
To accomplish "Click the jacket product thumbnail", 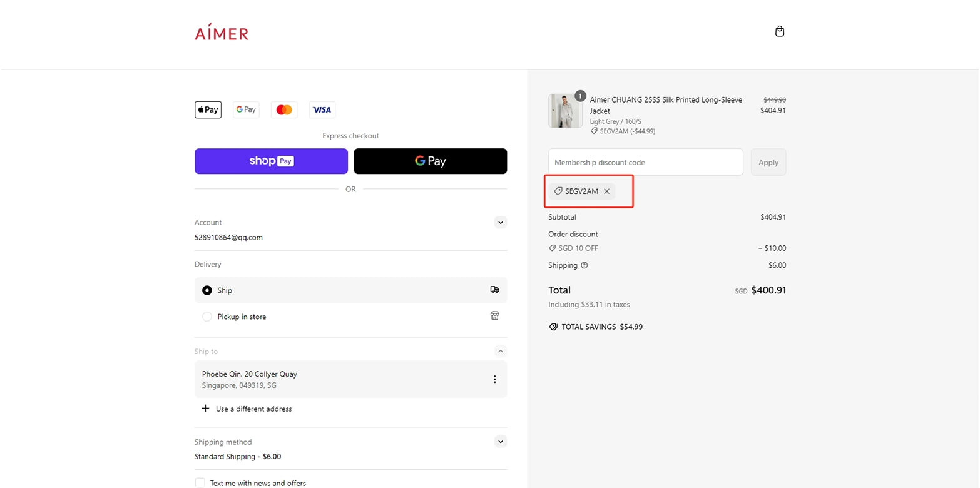I will [x=565, y=111].
